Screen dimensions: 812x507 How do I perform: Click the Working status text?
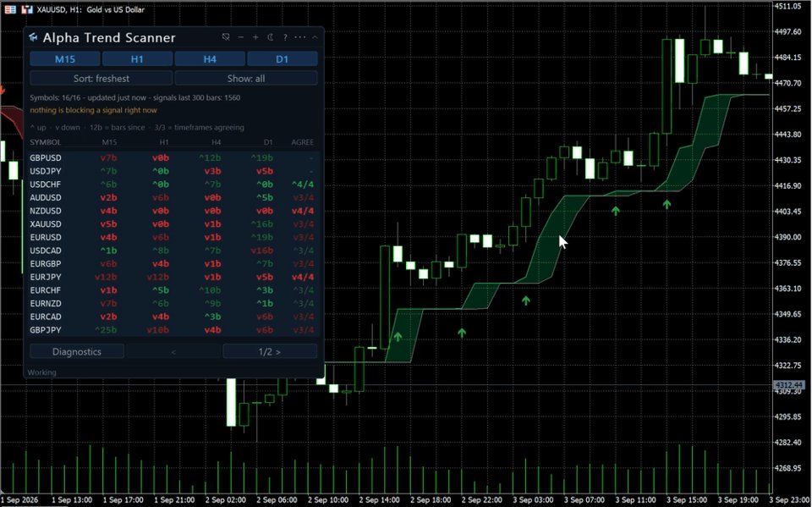[x=41, y=372]
